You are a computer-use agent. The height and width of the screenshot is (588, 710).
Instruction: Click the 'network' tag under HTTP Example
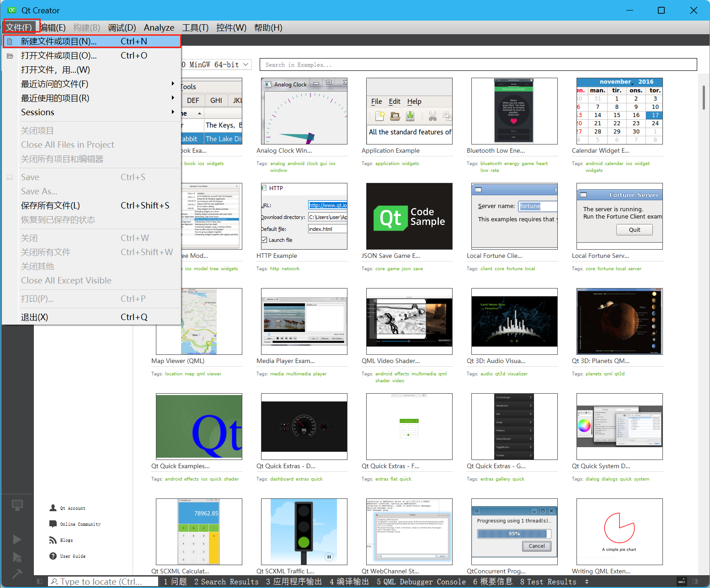coord(290,269)
